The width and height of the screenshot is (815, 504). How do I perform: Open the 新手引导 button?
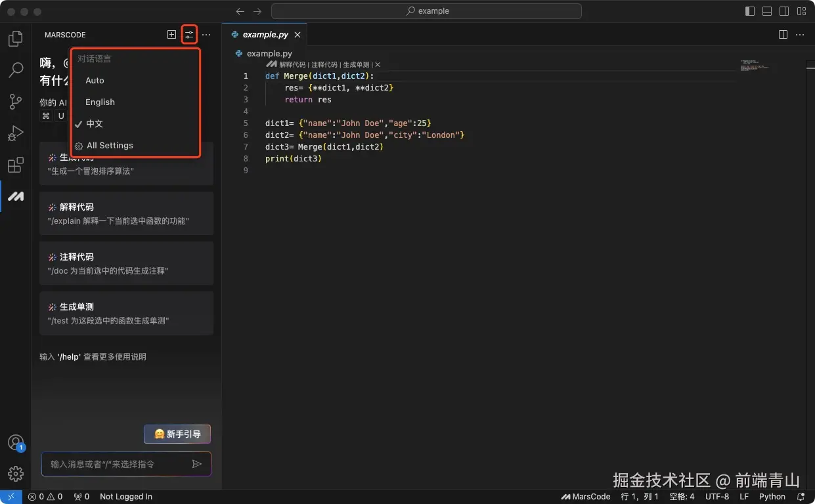pyautogui.click(x=177, y=434)
